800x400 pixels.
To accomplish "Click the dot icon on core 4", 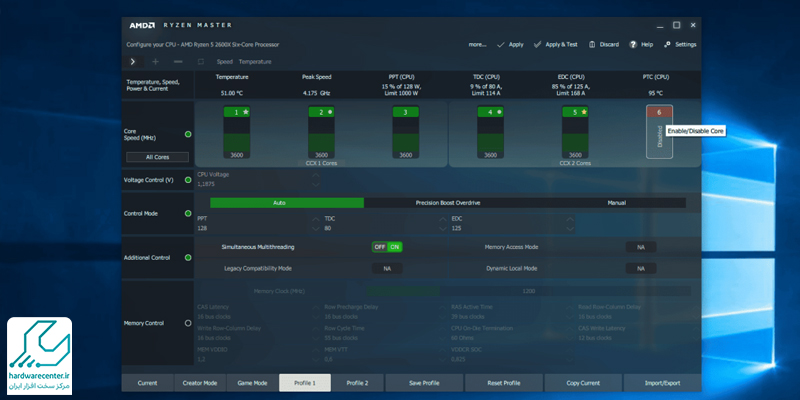I will pyautogui.click(x=499, y=112).
